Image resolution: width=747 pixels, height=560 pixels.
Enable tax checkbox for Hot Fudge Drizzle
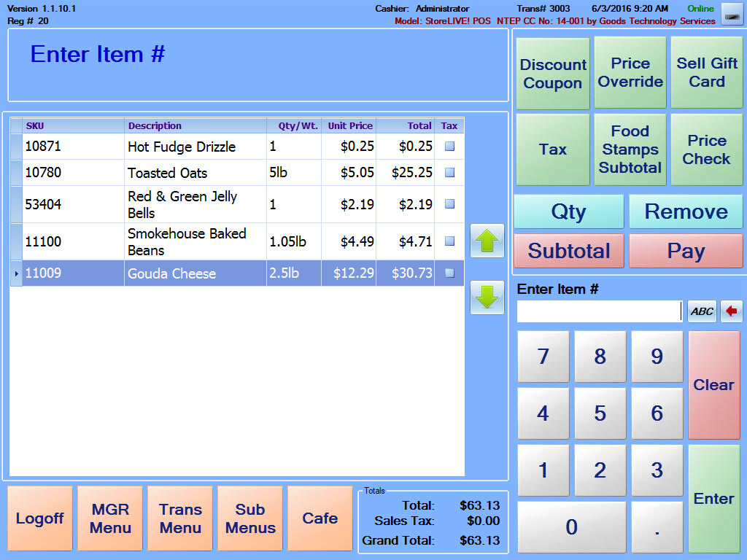coord(449,147)
